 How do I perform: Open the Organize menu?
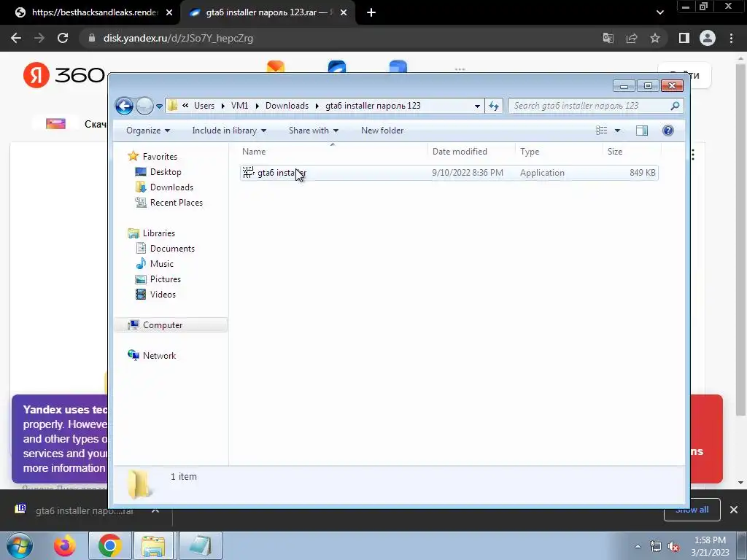(147, 131)
